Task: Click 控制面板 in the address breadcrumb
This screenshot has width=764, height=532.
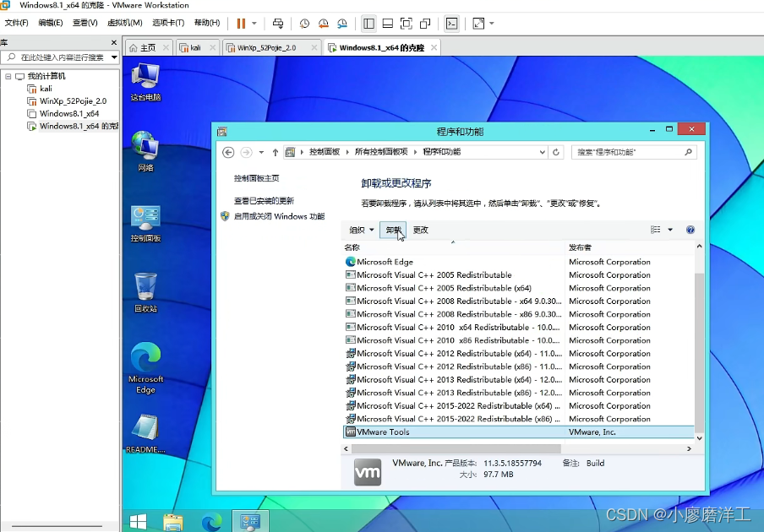Action: click(x=325, y=152)
